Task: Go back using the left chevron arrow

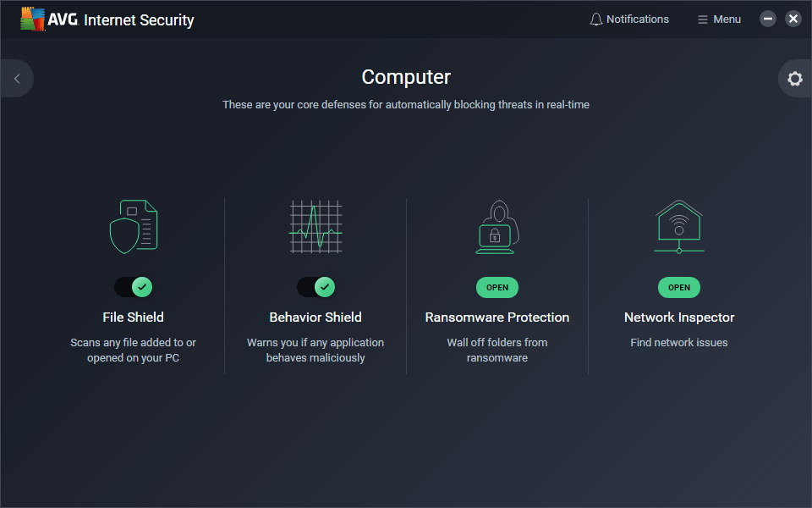Action: click(x=17, y=79)
